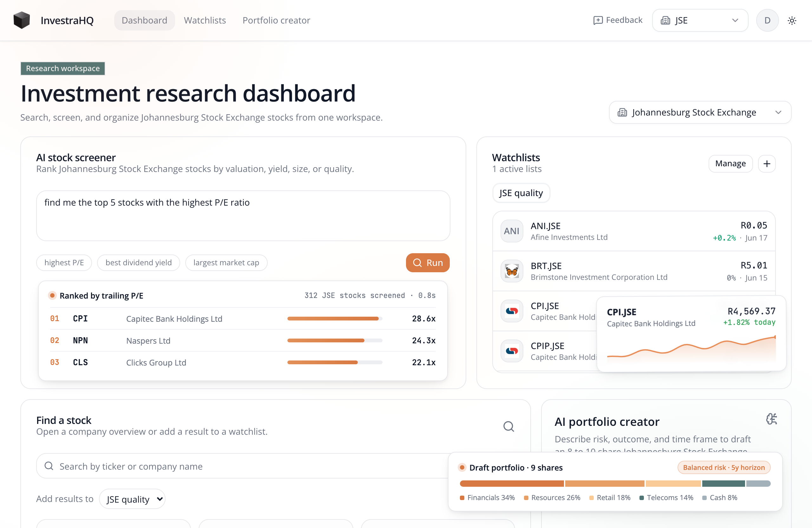Click the search icon inside the ticker search field
Viewport: 812px width, 528px height.
[x=49, y=466]
